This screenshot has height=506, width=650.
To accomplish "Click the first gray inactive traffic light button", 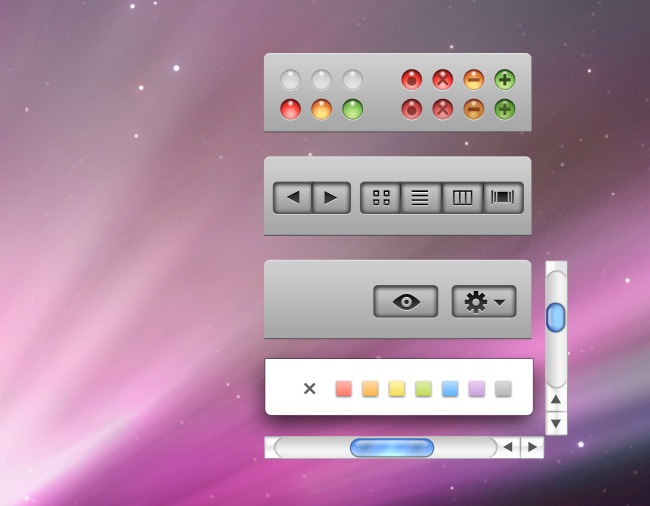I will coord(290,80).
